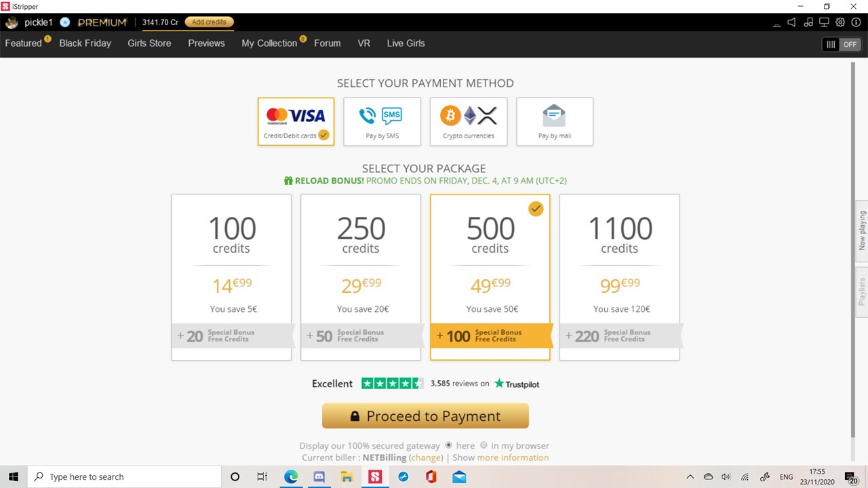Click the checkmark on 500 credits card

click(536, 209)
